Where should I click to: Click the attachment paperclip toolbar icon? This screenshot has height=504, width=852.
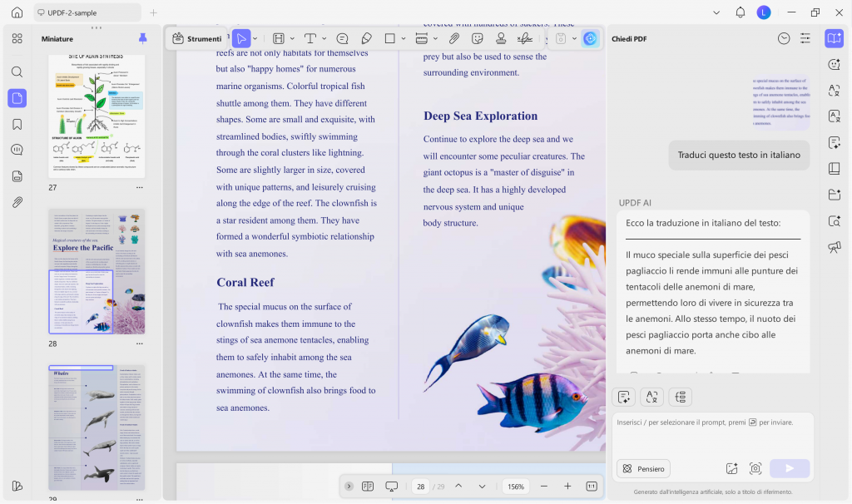[453, 38]
